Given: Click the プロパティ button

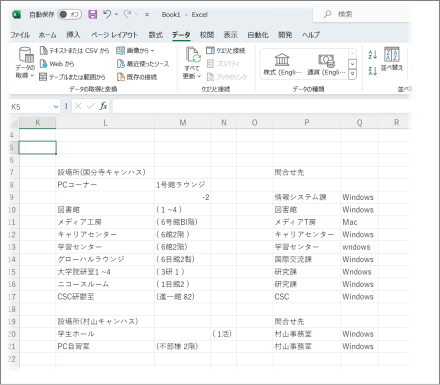Looking at the screenshot, I should point(223,64).
